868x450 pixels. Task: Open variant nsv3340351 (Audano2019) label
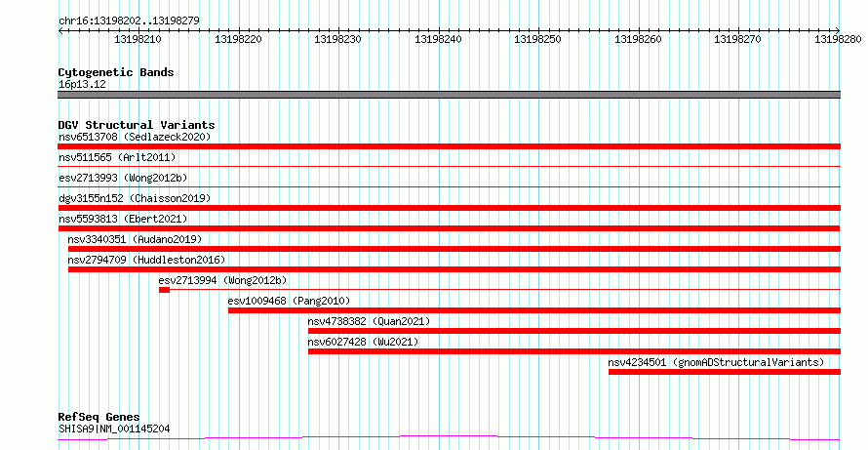pos(135,239)
